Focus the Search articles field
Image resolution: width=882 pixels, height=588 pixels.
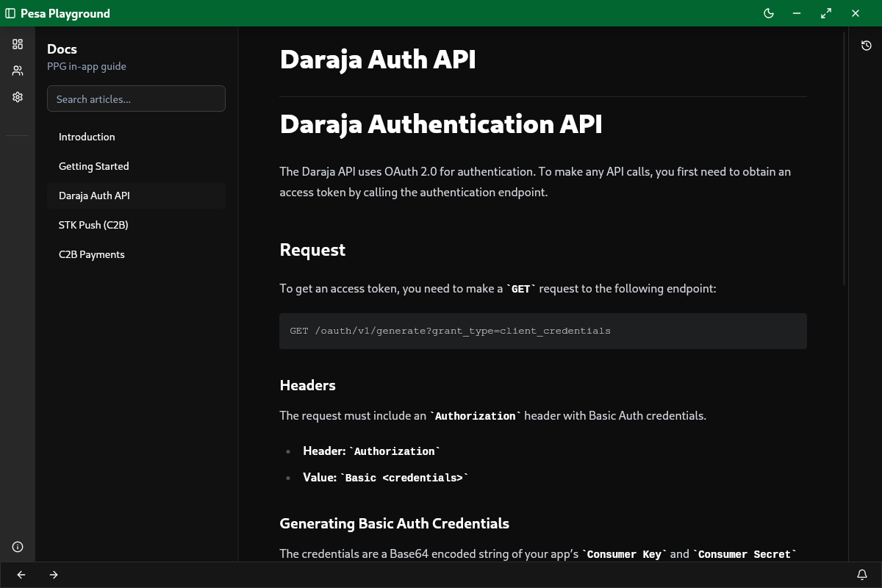136,99
